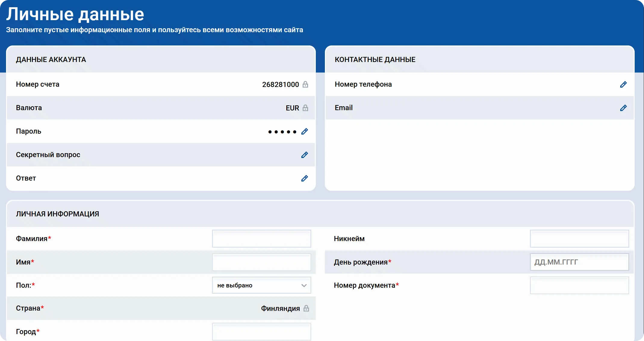Click the Имя text field
The height and width of the screenshot is (341, 644).
[x=261, y=262]
